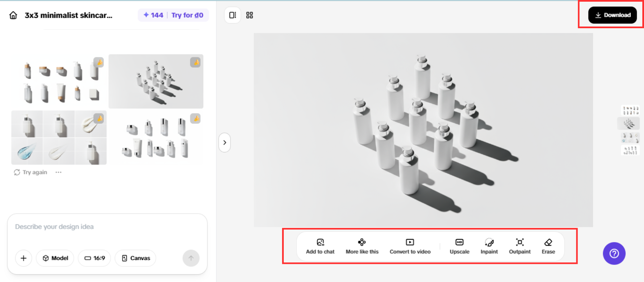This screenshot has width=644, height=282.
Task: Select Convert to video
Action: pos(410,247)
